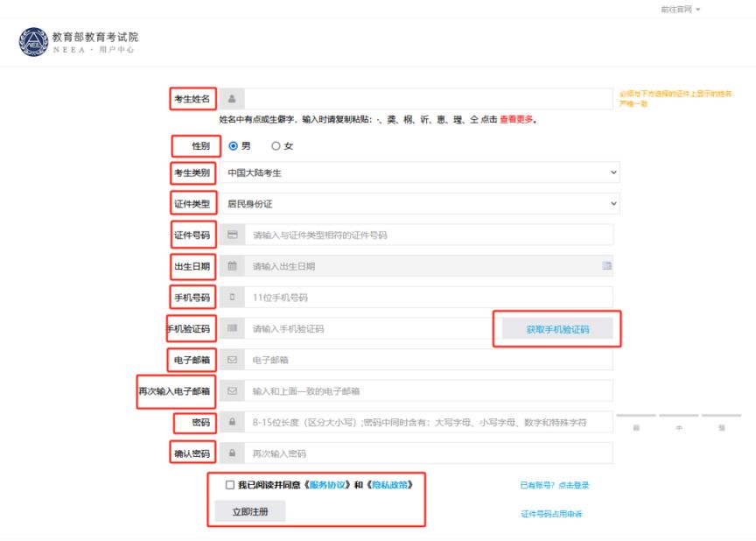Click the 出生日期 input field
This screenshot has height=541, width=756.
(x=429, y=265)
